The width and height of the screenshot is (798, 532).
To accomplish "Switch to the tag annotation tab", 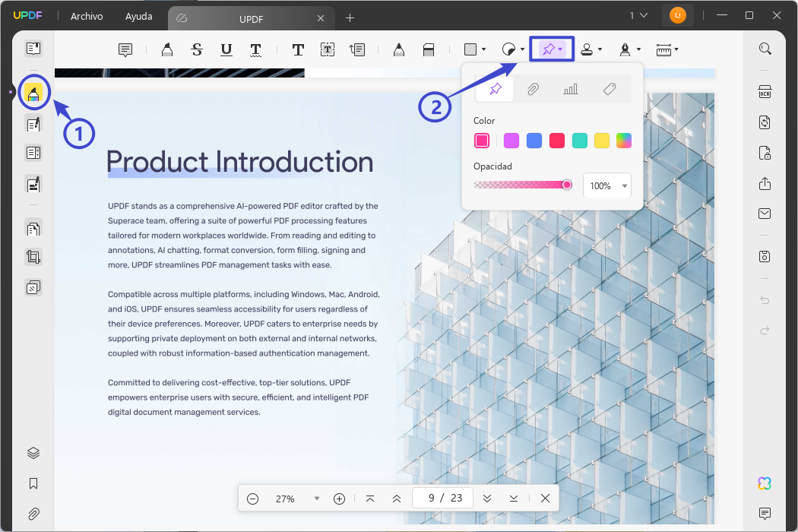I will [609, 88].
